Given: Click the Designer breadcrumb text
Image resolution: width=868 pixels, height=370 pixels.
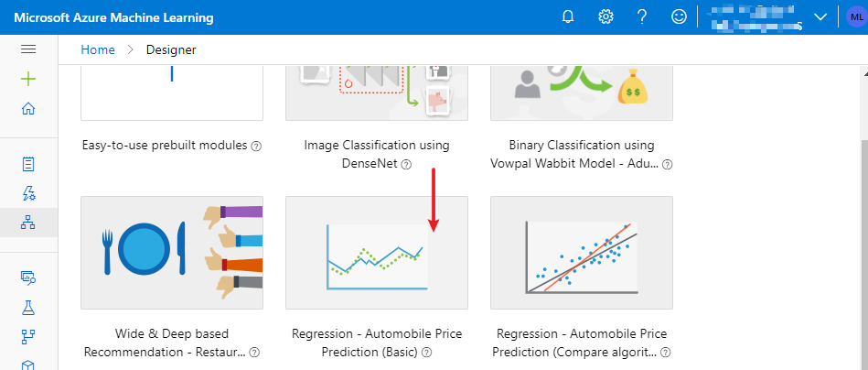Looking at the screenshot, I should pos(171,49).
